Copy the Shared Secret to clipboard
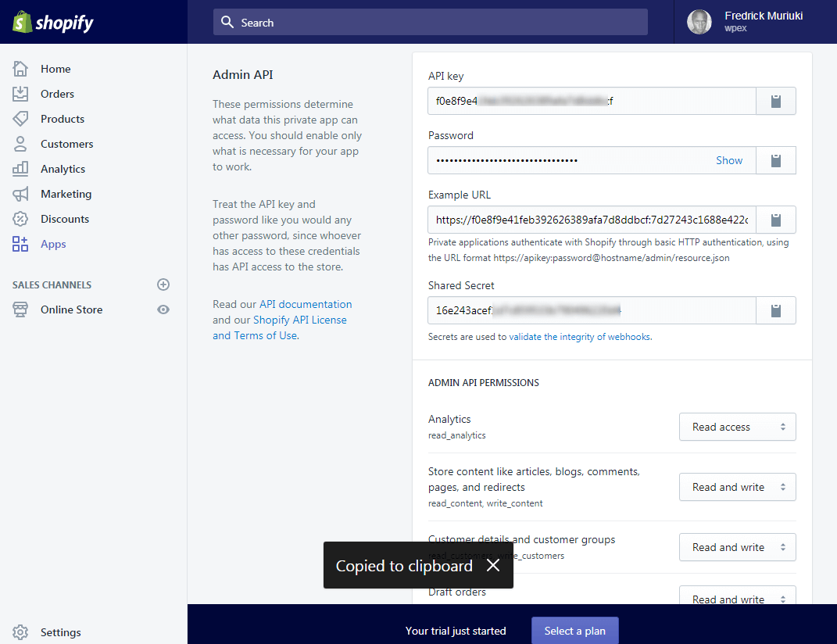This screenshot has width=837, height=644. pyautogui.click(x=775, y=310)
